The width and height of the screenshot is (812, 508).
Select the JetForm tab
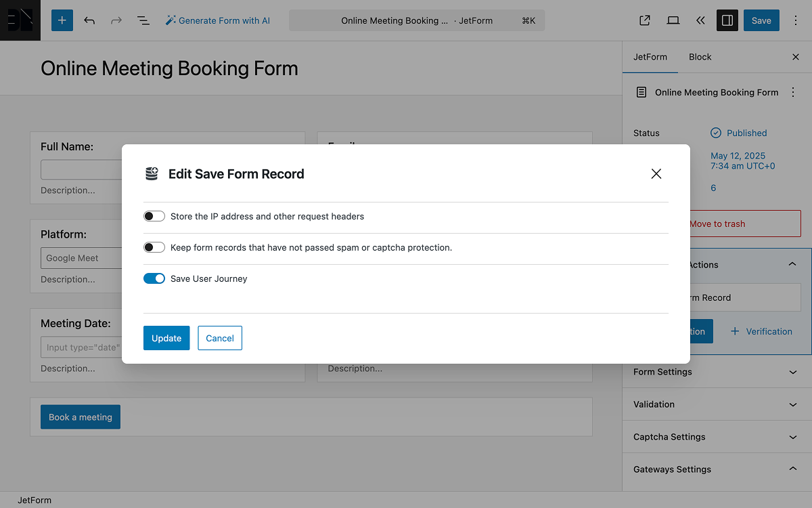pyautogui.click(x=650, y=57)
